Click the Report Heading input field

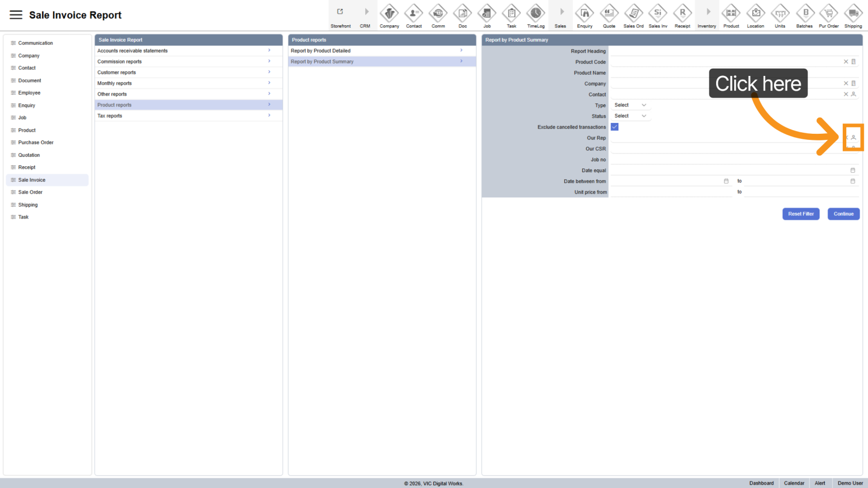coord(734,51)
